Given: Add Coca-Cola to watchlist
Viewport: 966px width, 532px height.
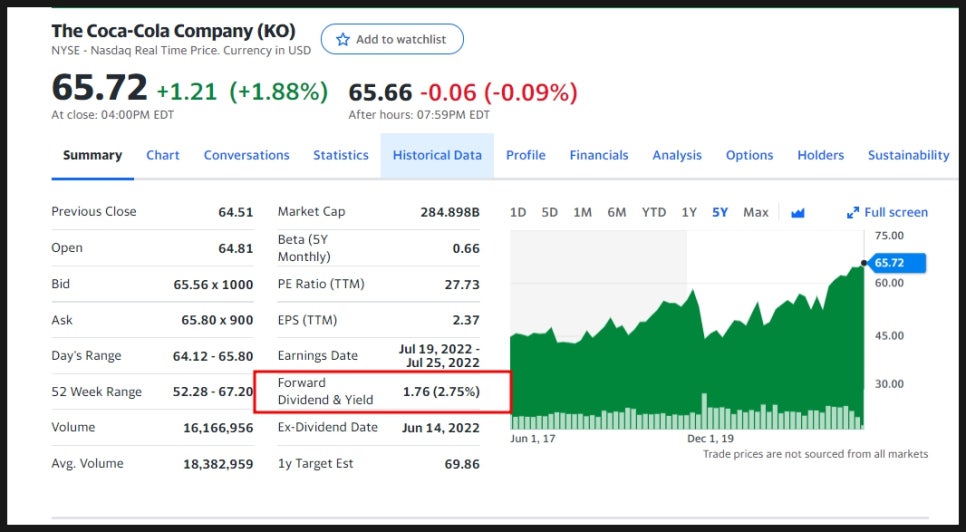Looking at the screenshot, I should (x=392, y=39).
